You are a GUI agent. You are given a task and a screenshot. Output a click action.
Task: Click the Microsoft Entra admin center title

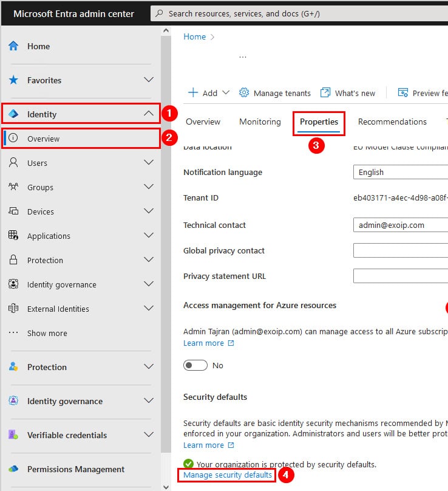[x=73, y=14]
